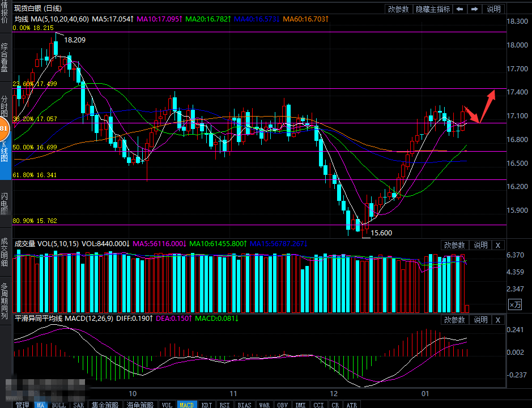Viewport: 532px width, 408px height.
Task: Open 成交明细 in the left sidebar
Action: point(5,251)
